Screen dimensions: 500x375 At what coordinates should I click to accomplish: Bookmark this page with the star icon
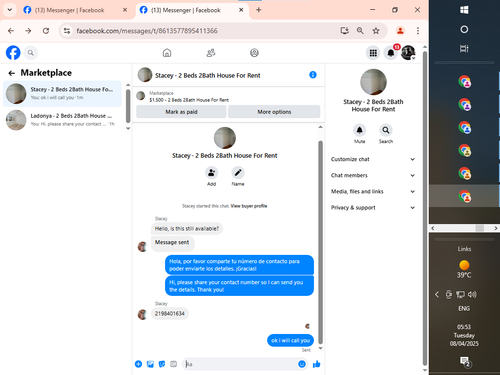(x=376, y=31)
